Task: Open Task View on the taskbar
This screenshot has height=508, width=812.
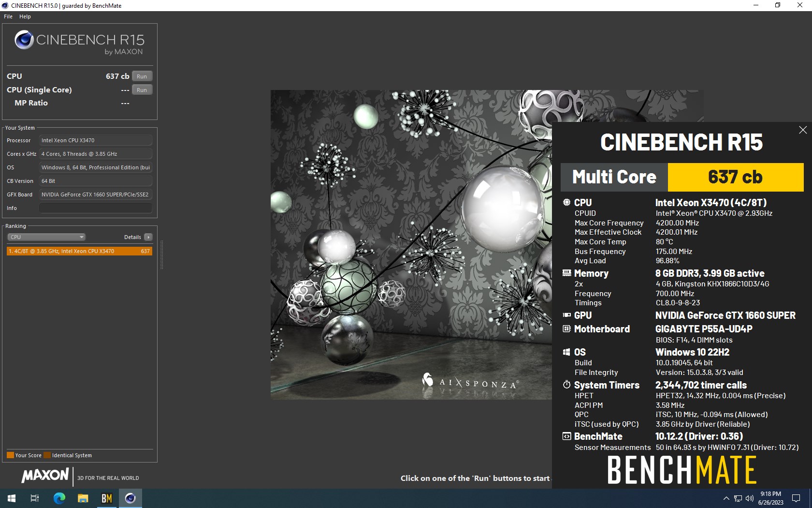Action: tap(35, 498)
